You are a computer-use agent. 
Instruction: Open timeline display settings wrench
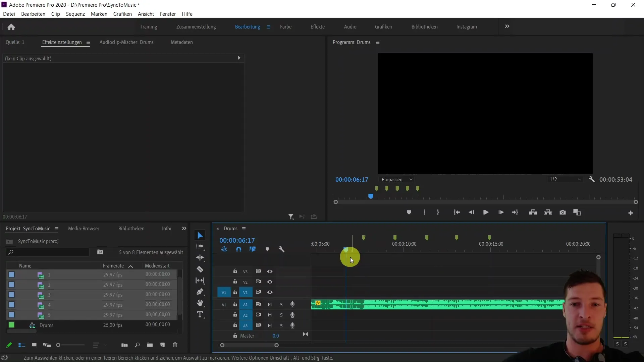(281, 249)
